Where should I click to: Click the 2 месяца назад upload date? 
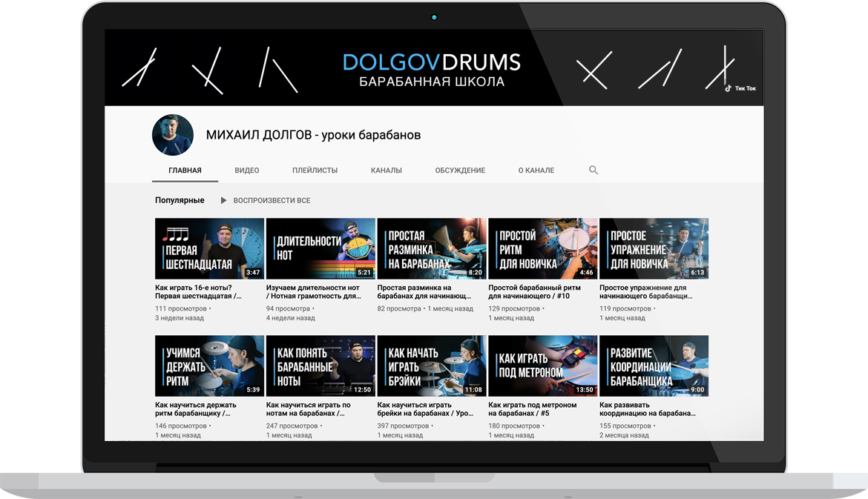click(x=625, y=435)
